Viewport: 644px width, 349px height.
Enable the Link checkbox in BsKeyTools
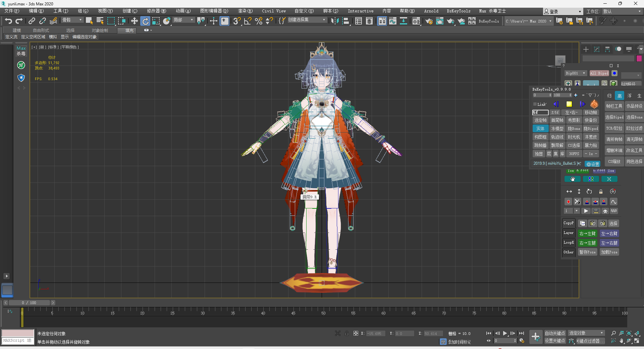coord(535,104)
